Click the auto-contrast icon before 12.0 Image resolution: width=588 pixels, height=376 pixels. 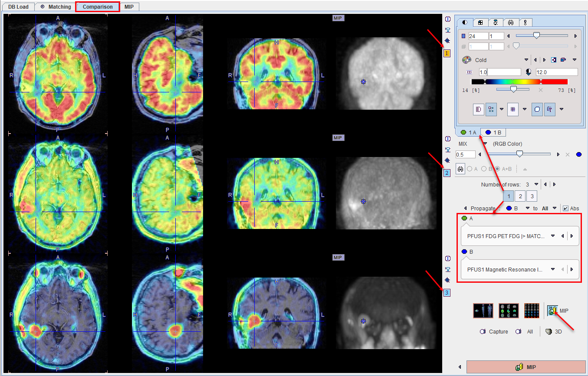529,72
